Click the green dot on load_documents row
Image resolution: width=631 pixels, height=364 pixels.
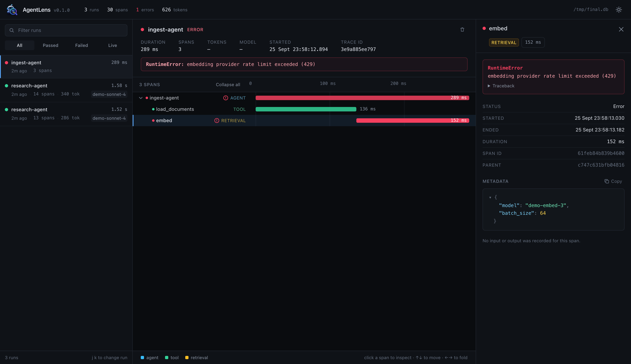point(153,109)
